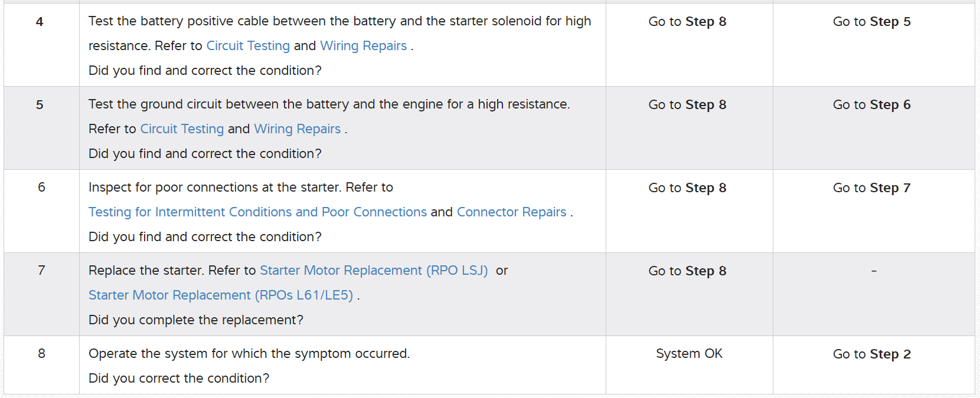Image resolution: width=980 pixels, height=398 pixels.
Task: Click "Did you complete the replacement?" text
Action: click(195, 320)
